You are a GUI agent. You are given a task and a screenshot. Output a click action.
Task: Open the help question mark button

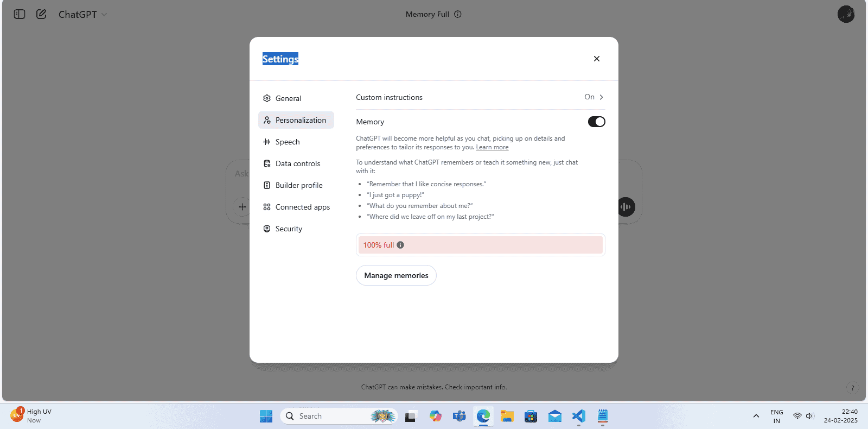coord(852,388)
